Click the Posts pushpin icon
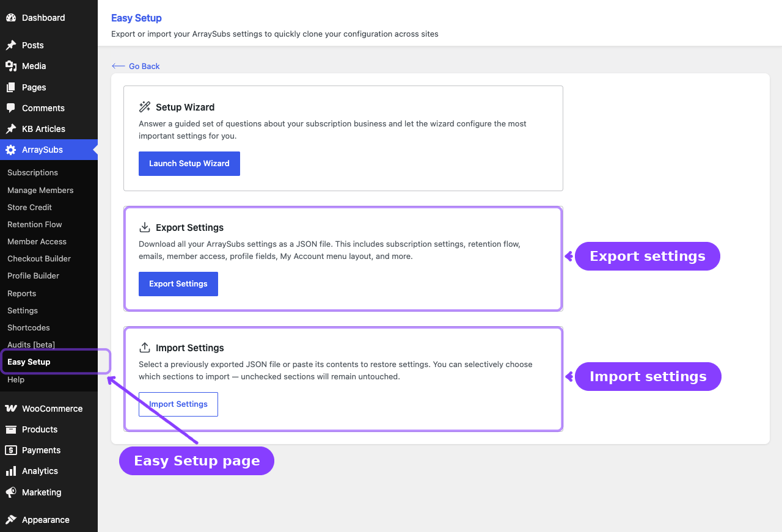This screenshot has height=532, width=782. pyautogui.click(x=11, y=45)
